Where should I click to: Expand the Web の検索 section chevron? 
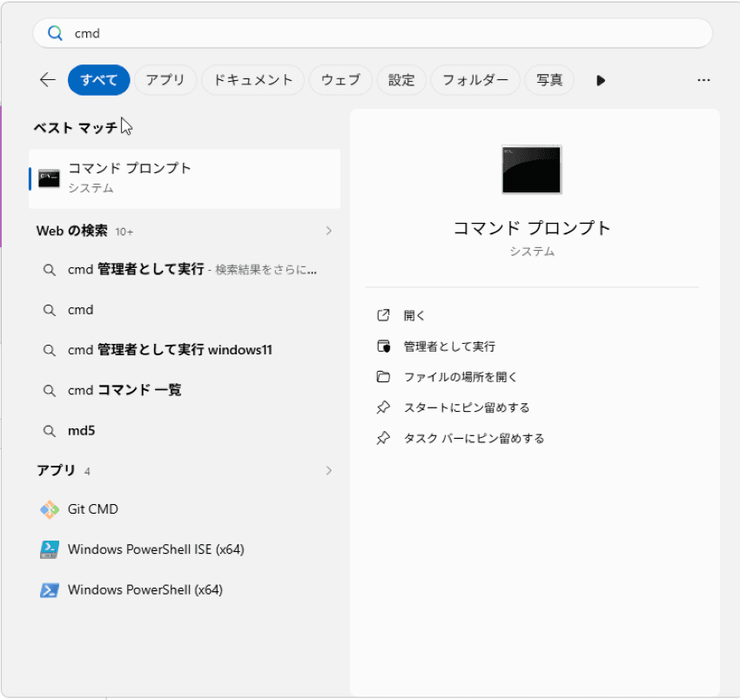click(328, 231)
